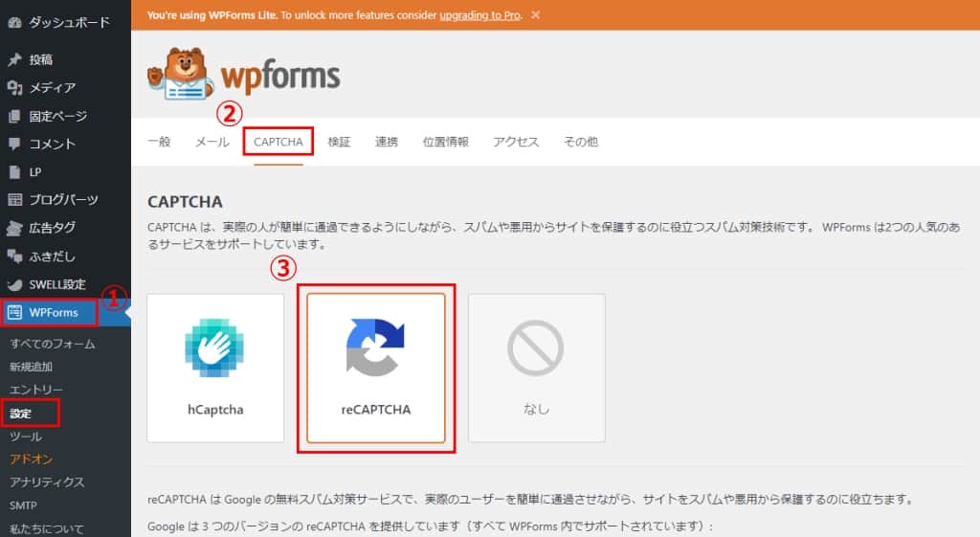Click the ふきだし speech icon
This screenshot has width=980, height=537.
coord(14,256)
